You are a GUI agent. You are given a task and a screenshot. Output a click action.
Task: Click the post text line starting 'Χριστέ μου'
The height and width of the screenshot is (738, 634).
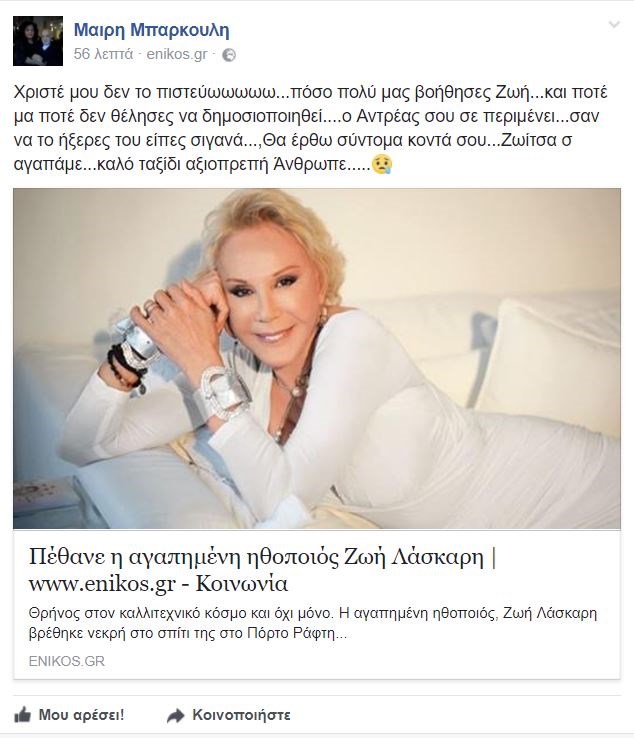311,92
